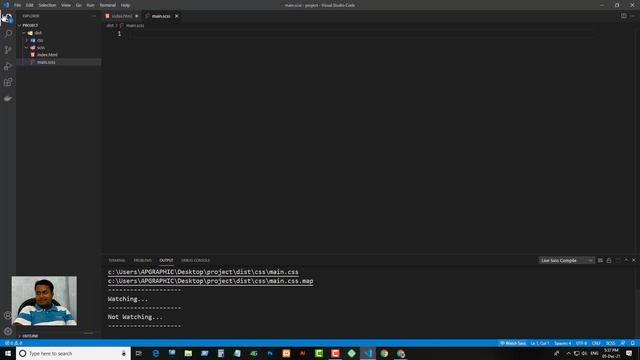Click UTF-8 encoding in status bar

tap(581, 343)
